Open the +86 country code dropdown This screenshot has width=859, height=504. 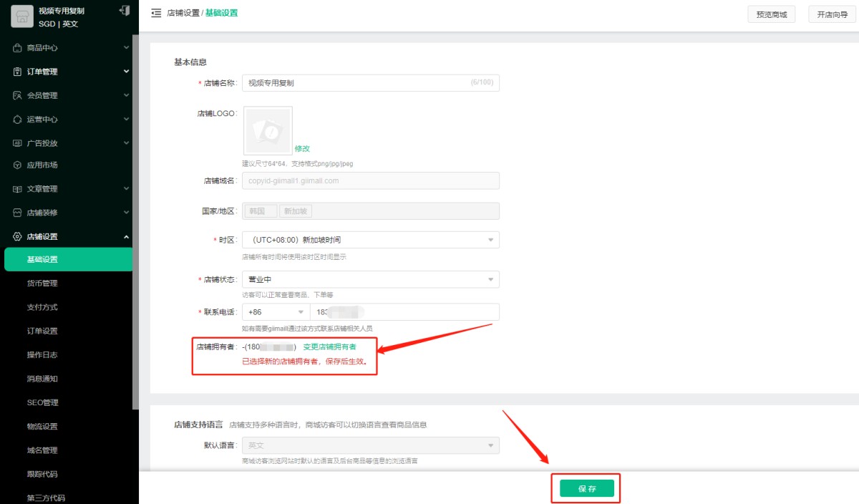(276, 312)
